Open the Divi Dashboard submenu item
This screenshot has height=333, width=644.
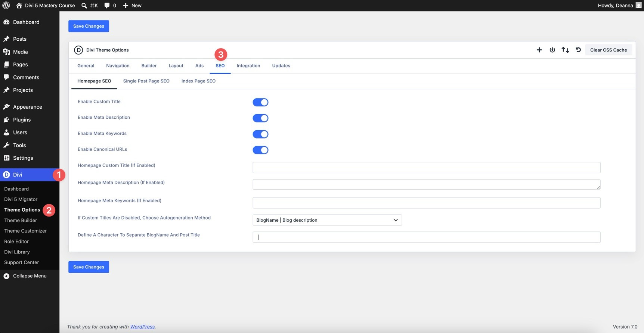[x=16, y=189]
